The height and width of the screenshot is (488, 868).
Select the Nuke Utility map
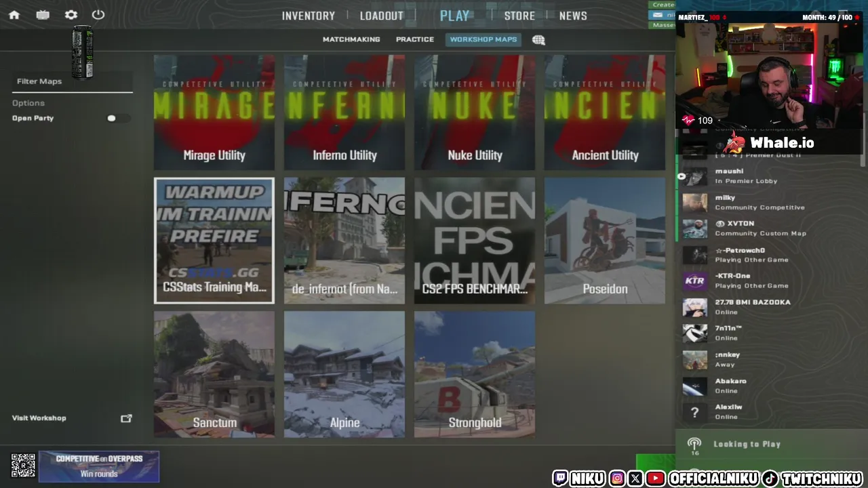coord(475,113)
